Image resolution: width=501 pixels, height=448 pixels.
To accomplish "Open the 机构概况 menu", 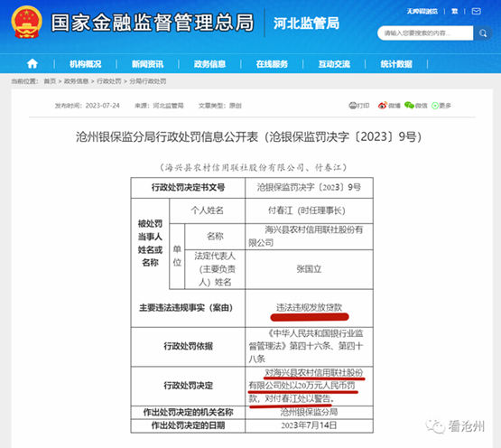I will click(x=86, y=64).
